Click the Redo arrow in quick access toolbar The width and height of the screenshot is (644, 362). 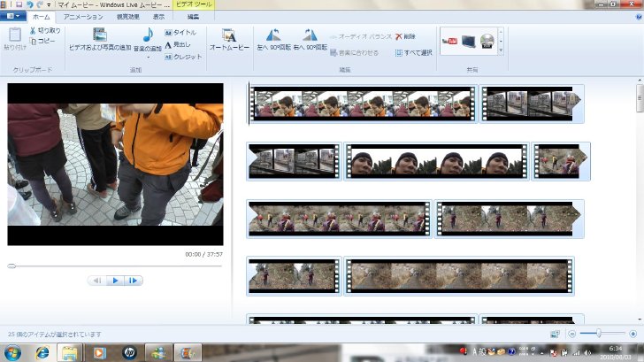click(x=40, y=4)
